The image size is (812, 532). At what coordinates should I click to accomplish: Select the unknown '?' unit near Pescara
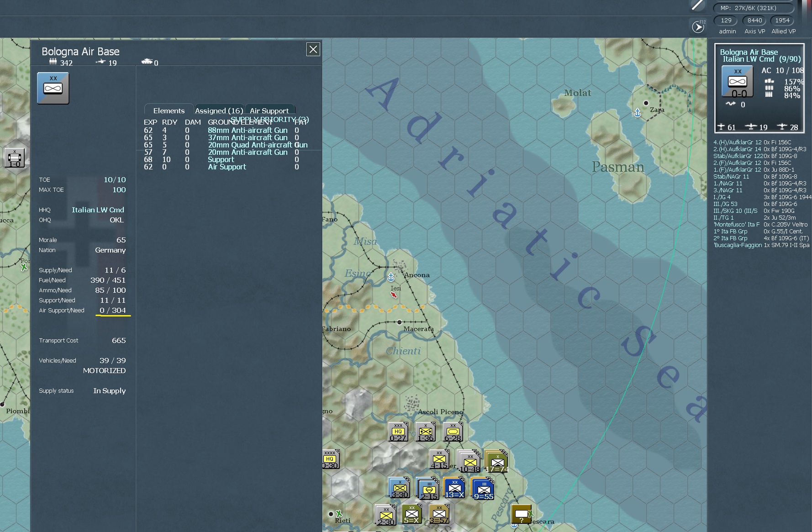[521, 514]
